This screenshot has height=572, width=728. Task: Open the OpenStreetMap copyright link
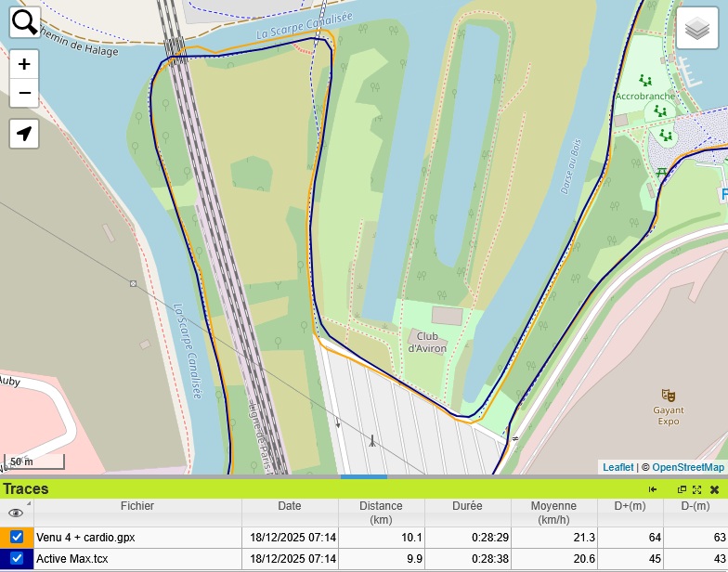tap(687, 467)
